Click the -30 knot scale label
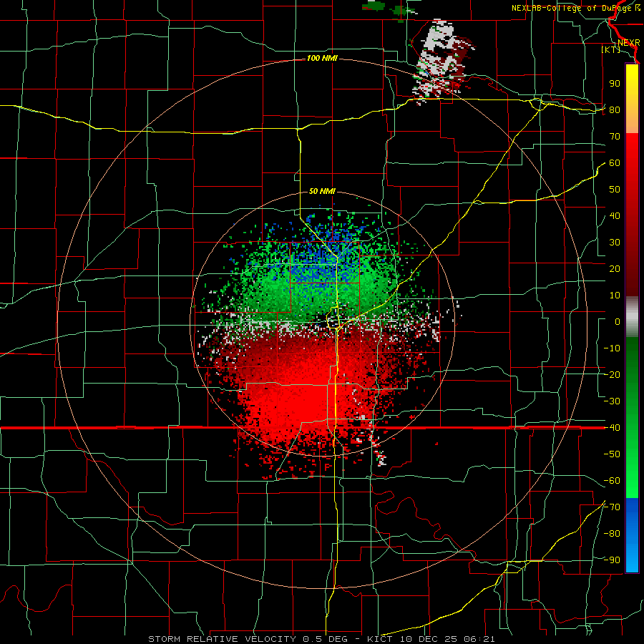This screenshot has width=644, height=644. tap(612, 401)
